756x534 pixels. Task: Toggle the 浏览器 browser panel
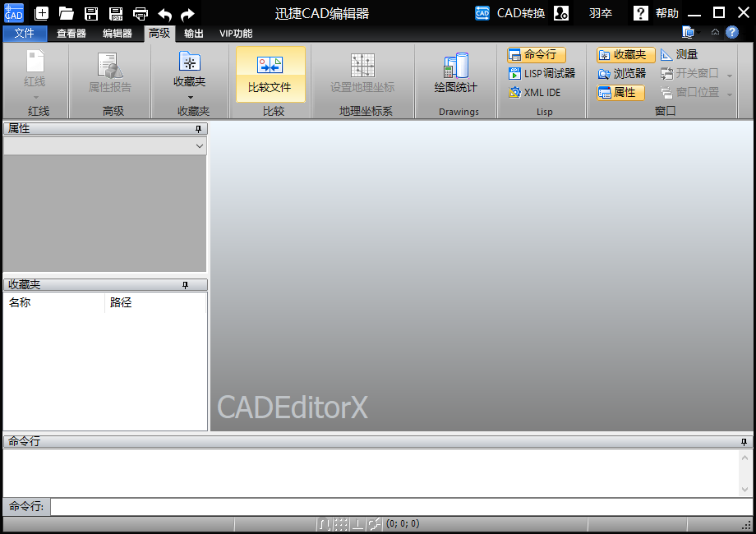(x=622, y=73)
